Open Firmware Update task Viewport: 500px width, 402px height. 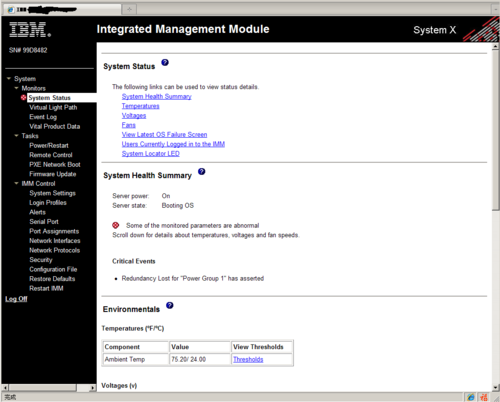[53, 174]
